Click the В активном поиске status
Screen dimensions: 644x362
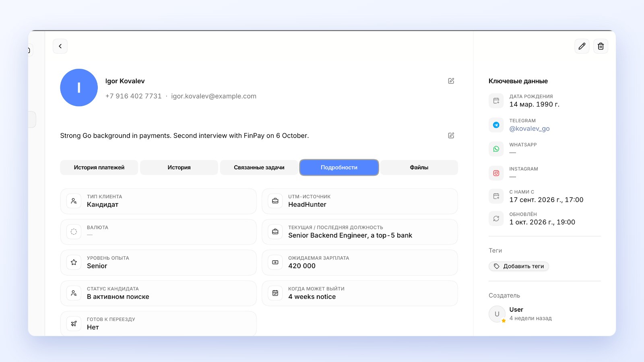coord(118,296)
